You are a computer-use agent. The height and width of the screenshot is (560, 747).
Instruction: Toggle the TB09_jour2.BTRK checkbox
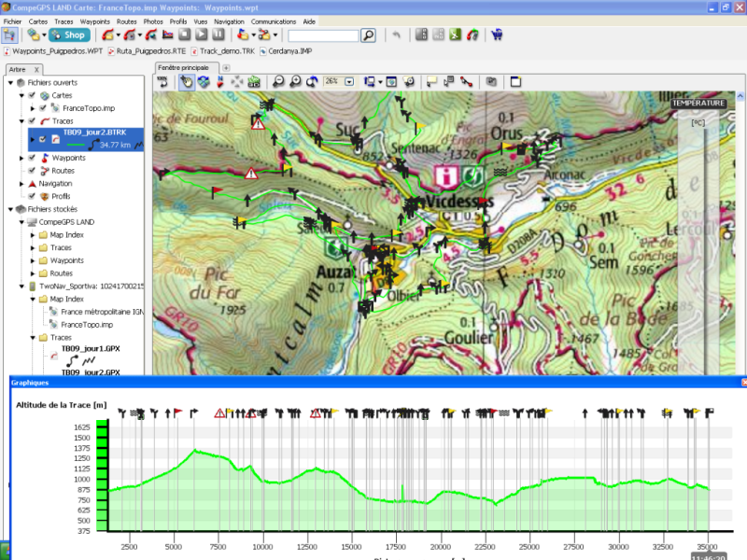coord(43,139)
